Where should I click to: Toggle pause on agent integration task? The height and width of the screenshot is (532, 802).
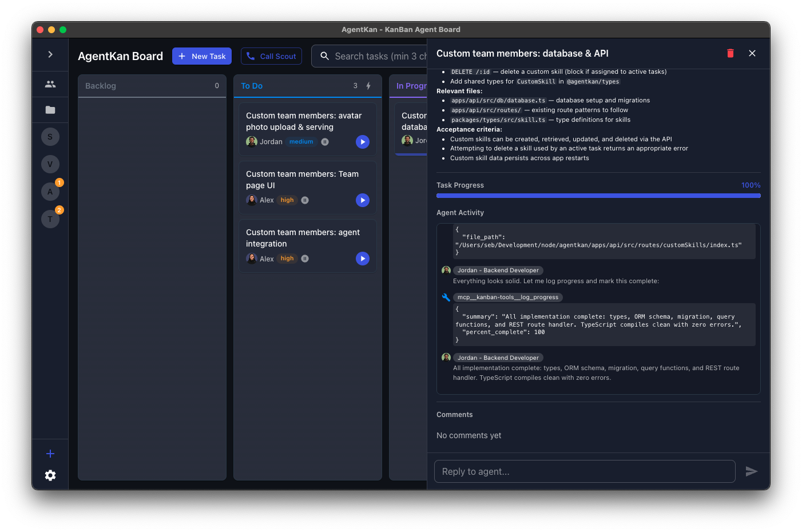pos(305,259)
